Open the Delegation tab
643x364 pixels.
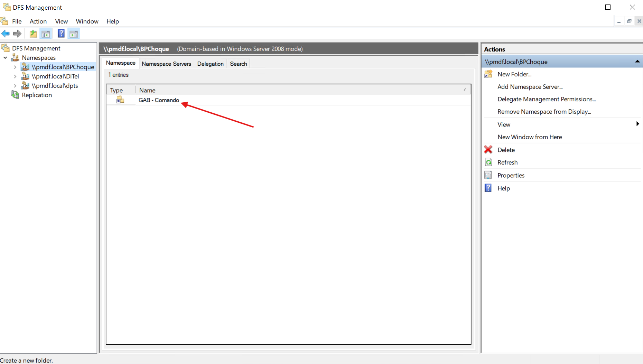[x=210, y=64]
